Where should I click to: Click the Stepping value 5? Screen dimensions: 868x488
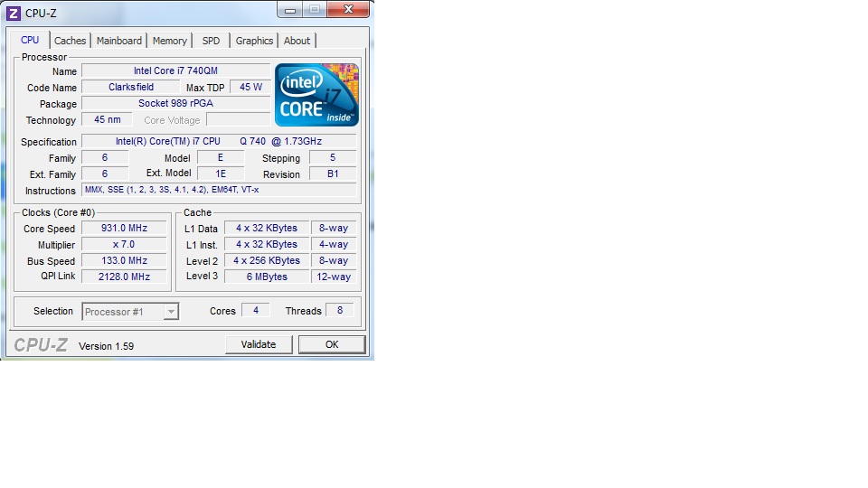(x=333, y=157)
